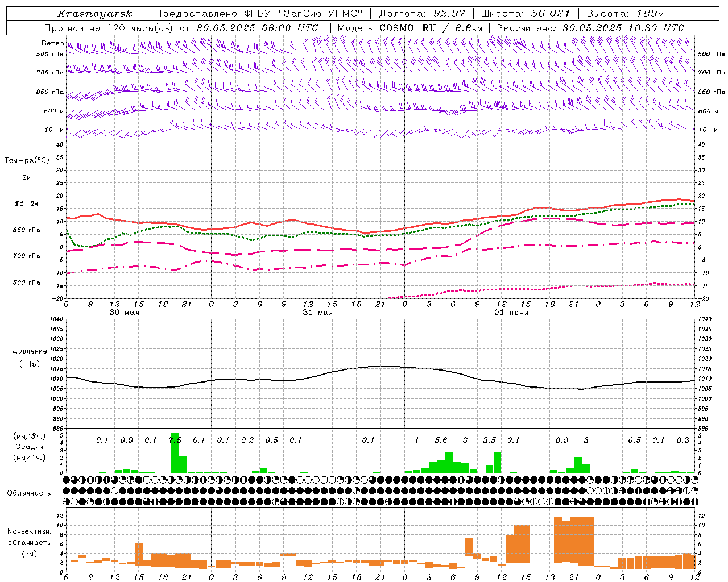Click the "(км)" convective cloud unit label
The width and height of the screenshot is (728, 582).
[29, 554]
